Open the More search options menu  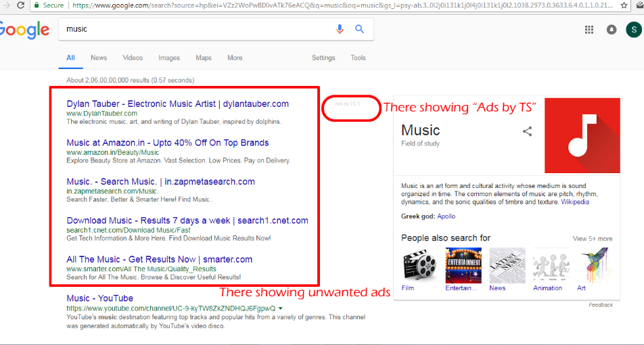click(x=235, y=58)
